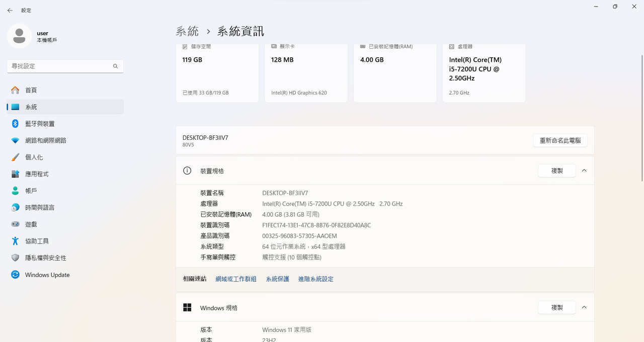The image size is (644, 342).
Task: Select 時間與語言 in the sidebar
Action: click(x=65, y=207)
